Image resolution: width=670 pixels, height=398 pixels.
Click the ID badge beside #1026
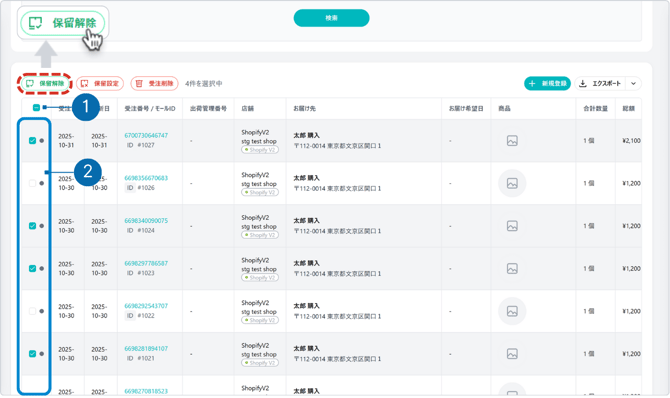130,188
